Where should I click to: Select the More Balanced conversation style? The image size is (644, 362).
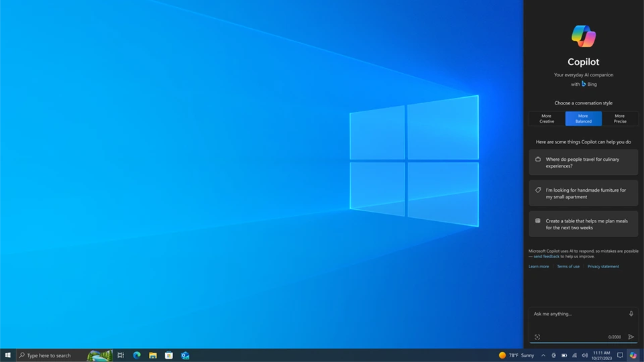583,119
